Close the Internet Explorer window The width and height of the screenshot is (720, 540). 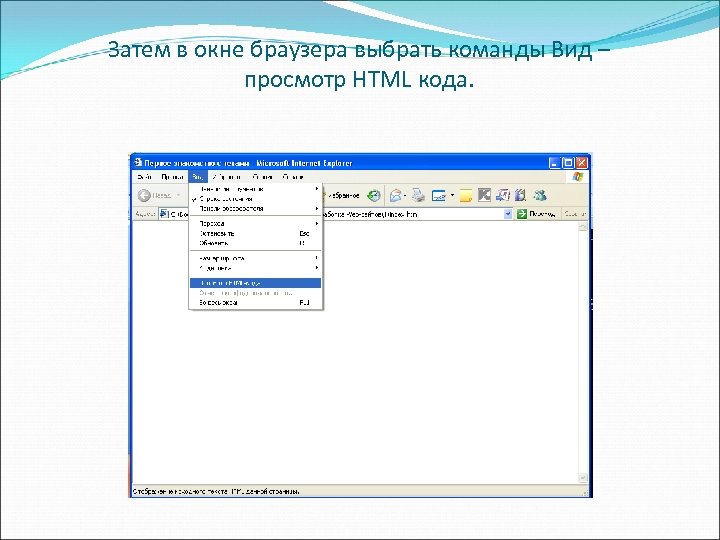[582, 163]
